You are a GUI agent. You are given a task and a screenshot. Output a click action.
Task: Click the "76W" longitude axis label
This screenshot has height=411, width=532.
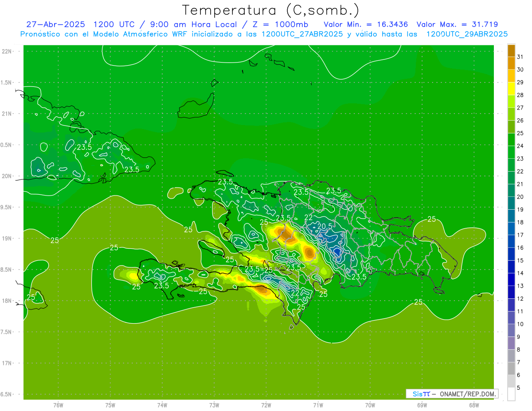coord(58,405)
